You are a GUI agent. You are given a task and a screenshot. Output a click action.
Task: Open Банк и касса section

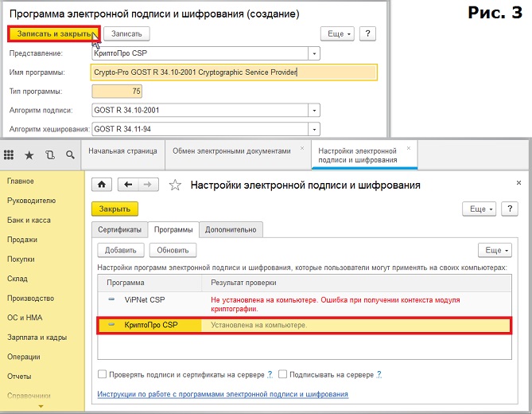[29, 220]
